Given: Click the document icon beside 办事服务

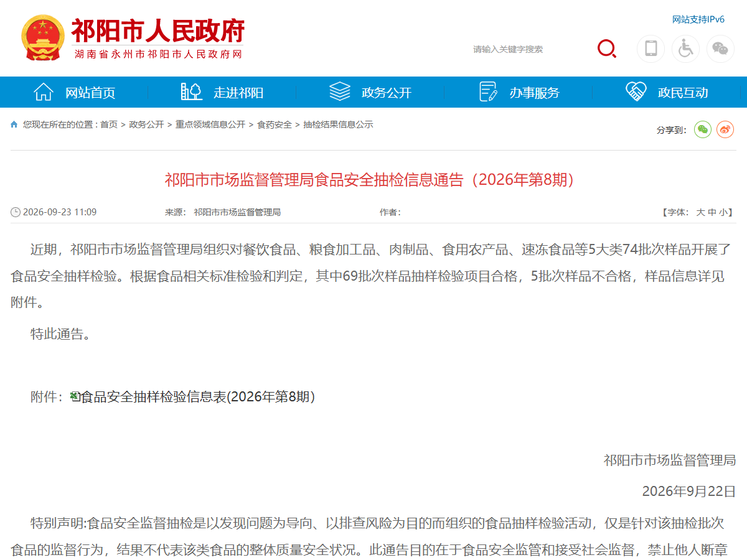Looking at the screenshot, I should [x=488, y=91].
